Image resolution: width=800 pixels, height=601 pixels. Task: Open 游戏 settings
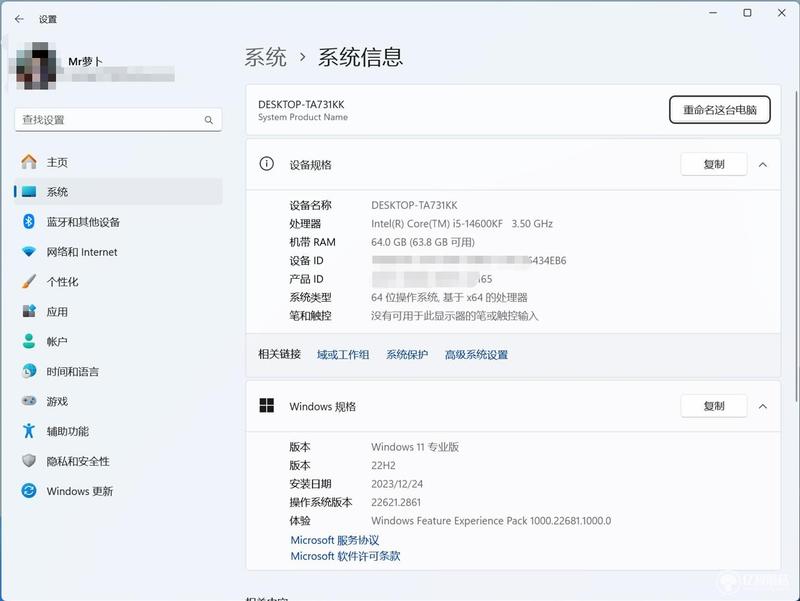[118, 401]
